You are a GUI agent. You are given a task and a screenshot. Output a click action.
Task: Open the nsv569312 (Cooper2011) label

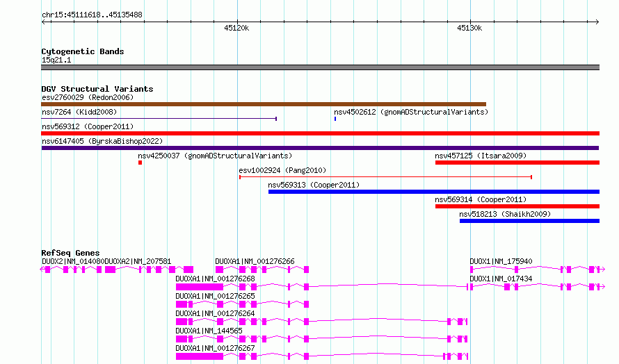[88, 126]
